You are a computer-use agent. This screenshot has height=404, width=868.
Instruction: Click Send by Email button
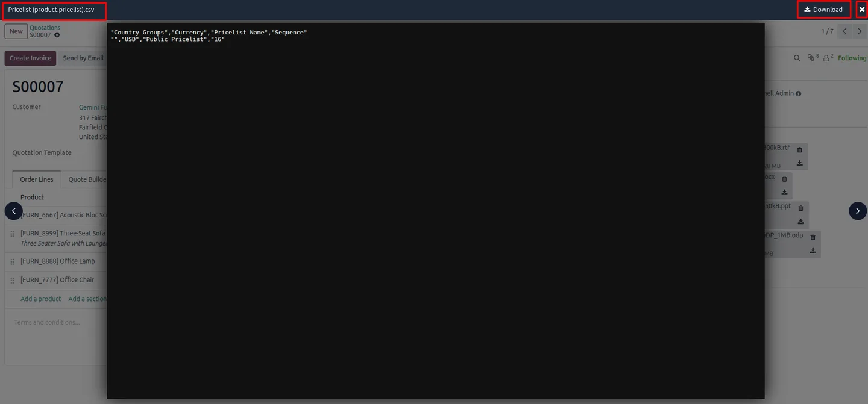(83, 58)
